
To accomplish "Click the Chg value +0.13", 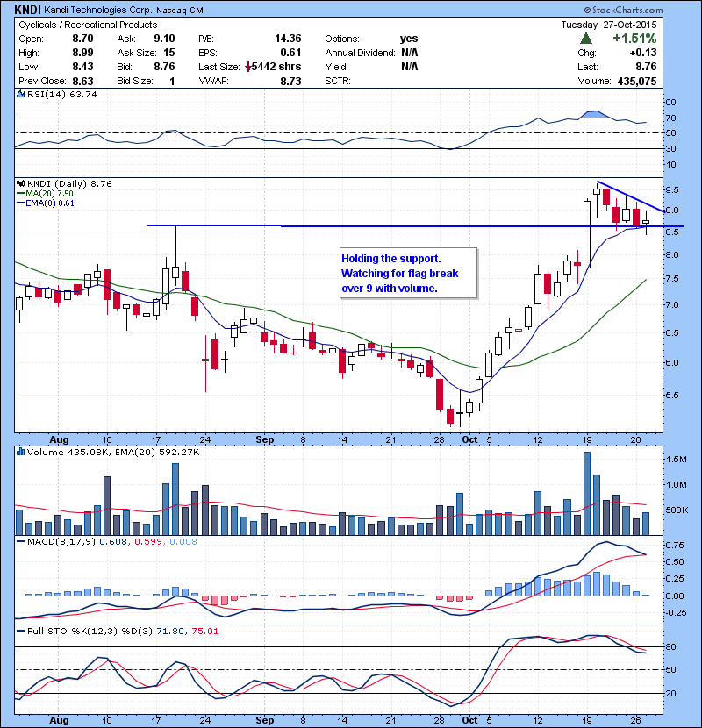I will click(x=643, y=53).
